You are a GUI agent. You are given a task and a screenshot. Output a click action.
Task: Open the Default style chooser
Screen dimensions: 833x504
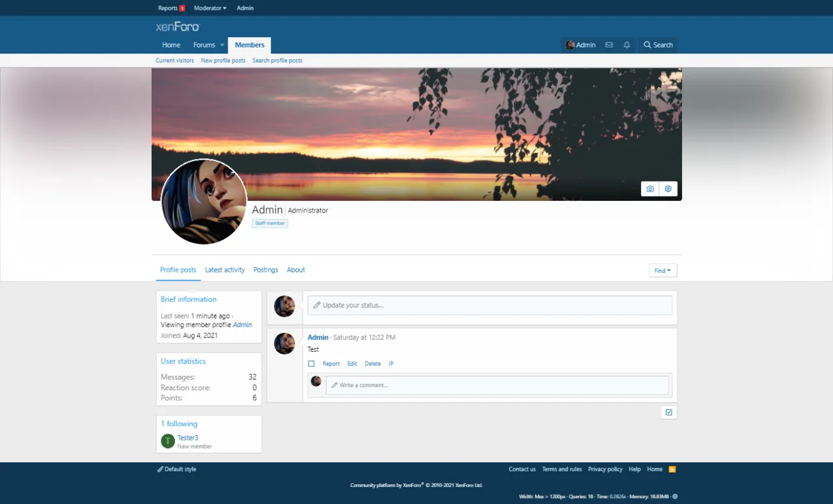(176, 469)
